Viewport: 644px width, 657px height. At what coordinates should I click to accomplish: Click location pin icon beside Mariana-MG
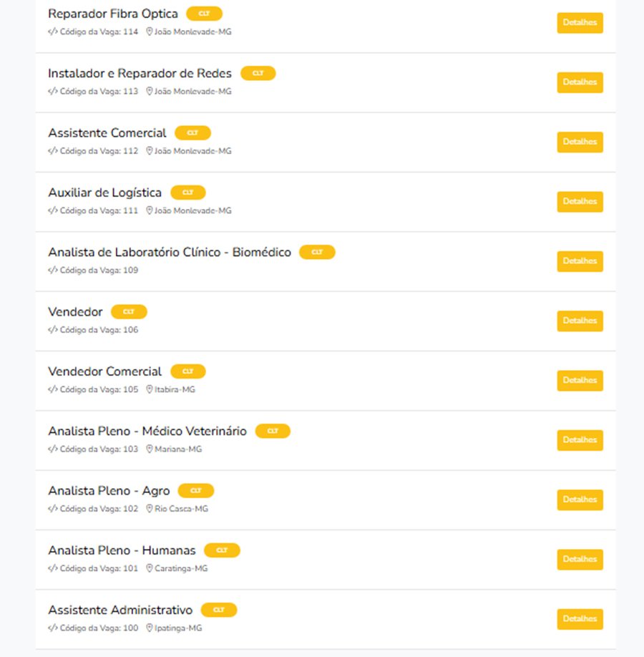[150, 449]
